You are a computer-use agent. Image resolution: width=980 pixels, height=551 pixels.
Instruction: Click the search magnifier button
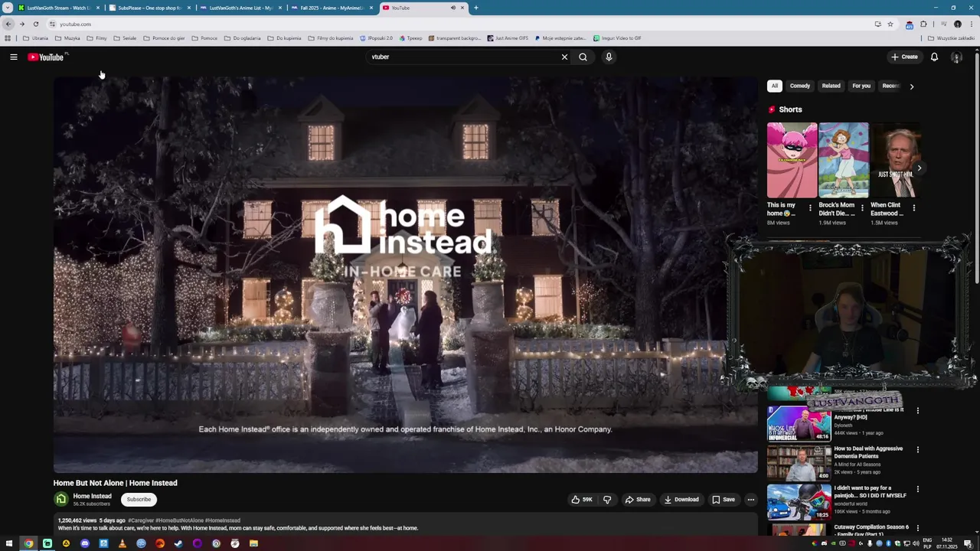[x=583, y=57]
